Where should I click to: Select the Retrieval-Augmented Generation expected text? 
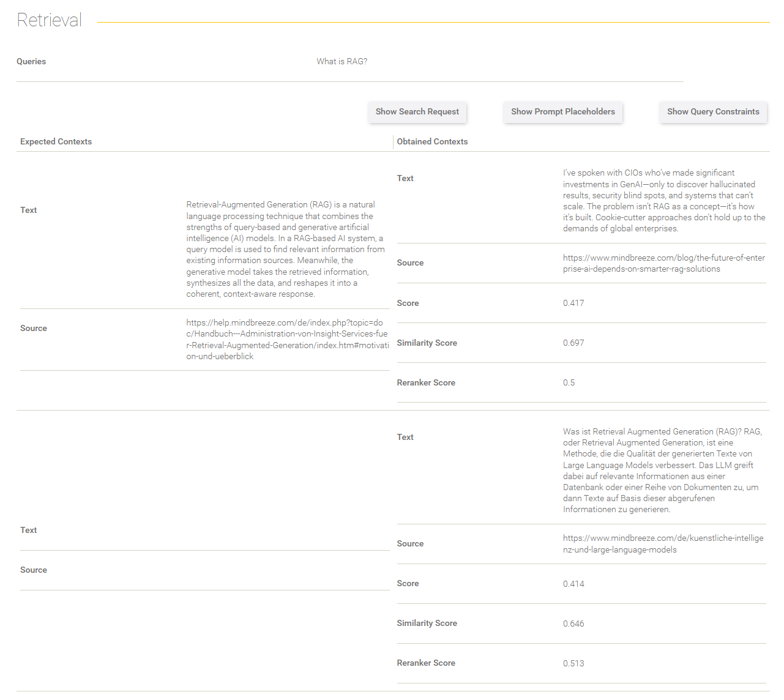(x=286, y=250)
